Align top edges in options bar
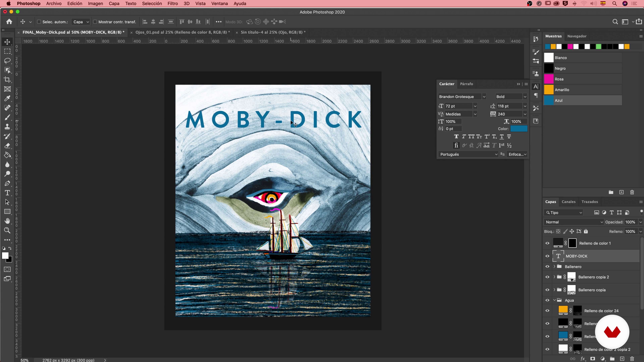This screenshot has height=362, width=644. click(182, 22)
